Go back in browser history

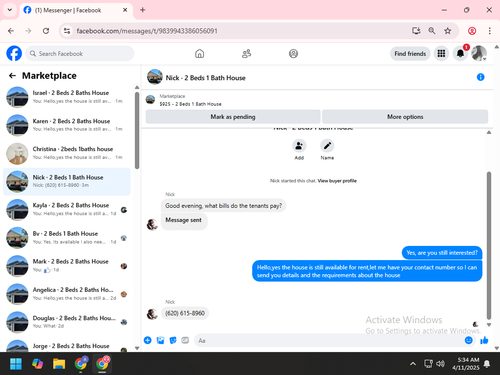pyautogui.click(x=11, y=31)
